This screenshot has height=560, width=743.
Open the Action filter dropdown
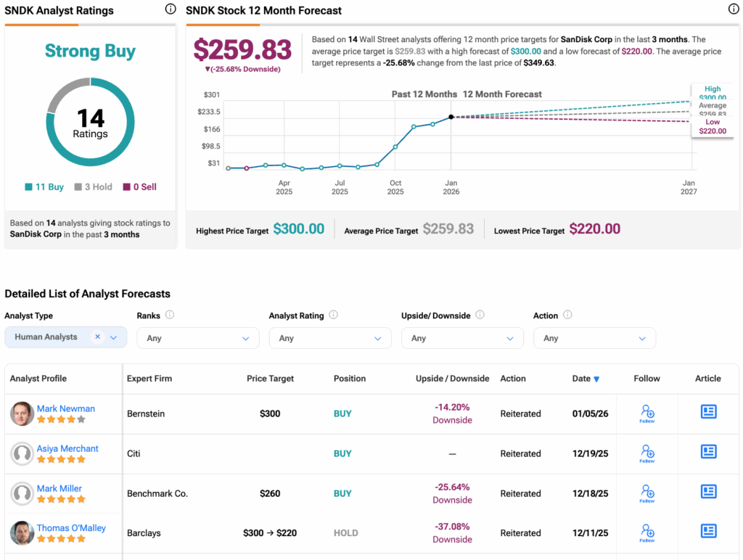click(x=594, y=338)
